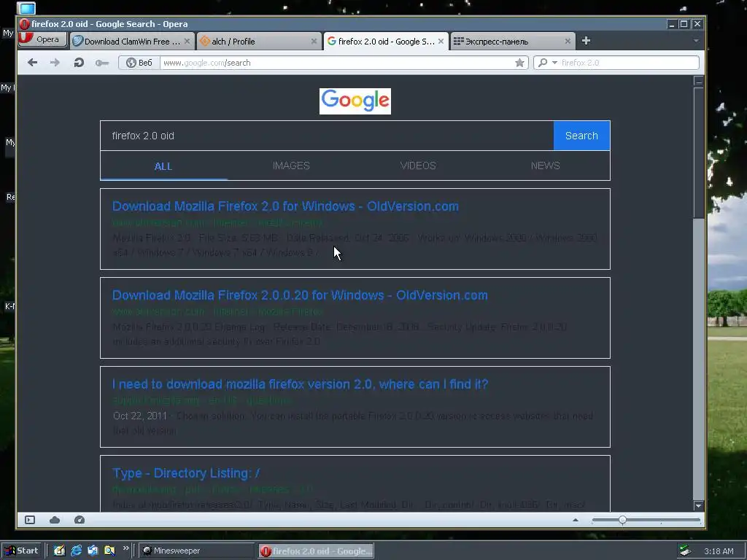The image size is (747, 560).
Task: Bookmark the page with the star icon
Action: (519, 63)
